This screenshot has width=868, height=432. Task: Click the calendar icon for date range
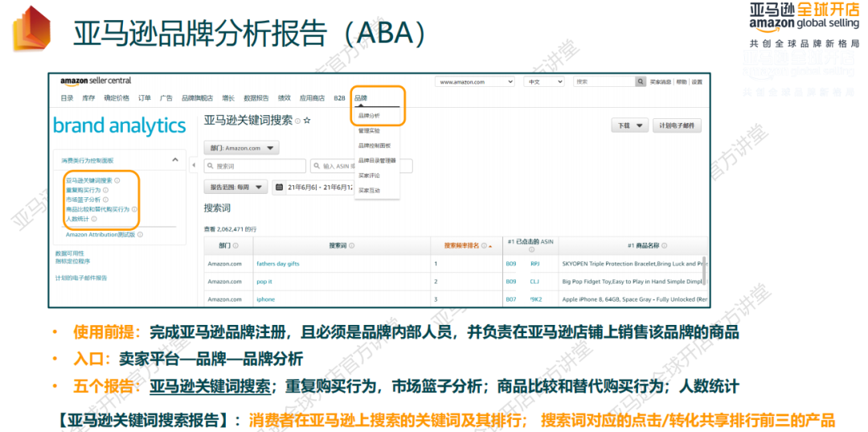coord(279,187)
